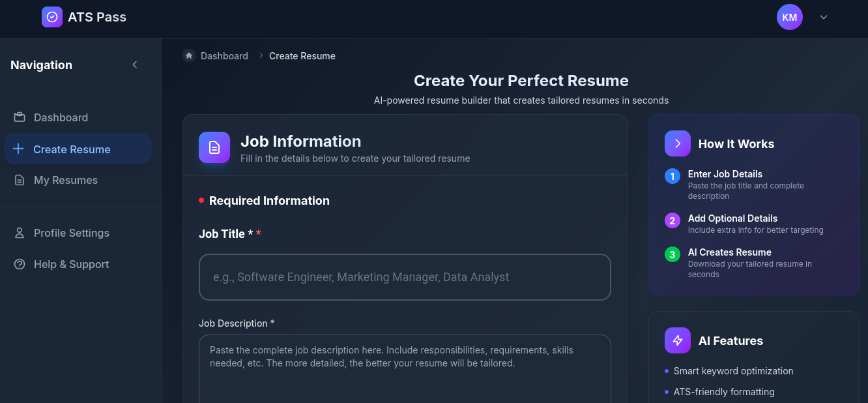Click inside the Job Description text area
868x403 pixels.
point(405,369)
